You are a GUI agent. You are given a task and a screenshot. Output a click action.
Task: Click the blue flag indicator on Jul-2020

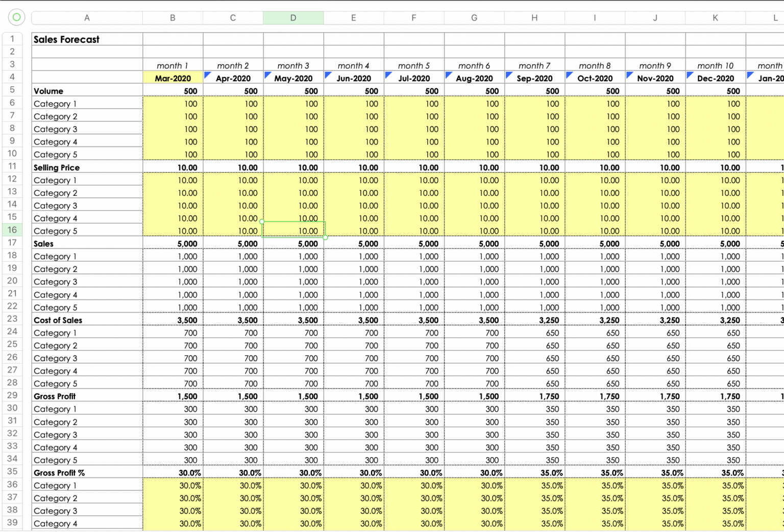[388, 74]
